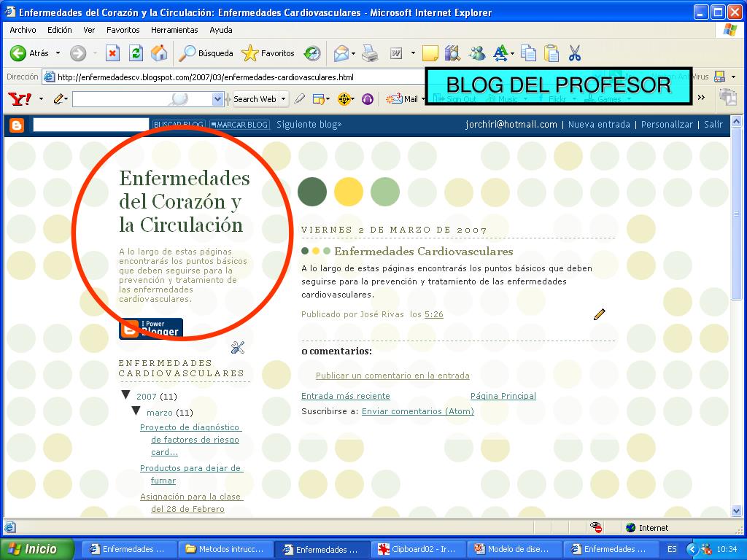Viewport: 747px width, 560px height.
Task: Expand the Yahoo toolbar chevron overflow
Action: coord(701,98)
